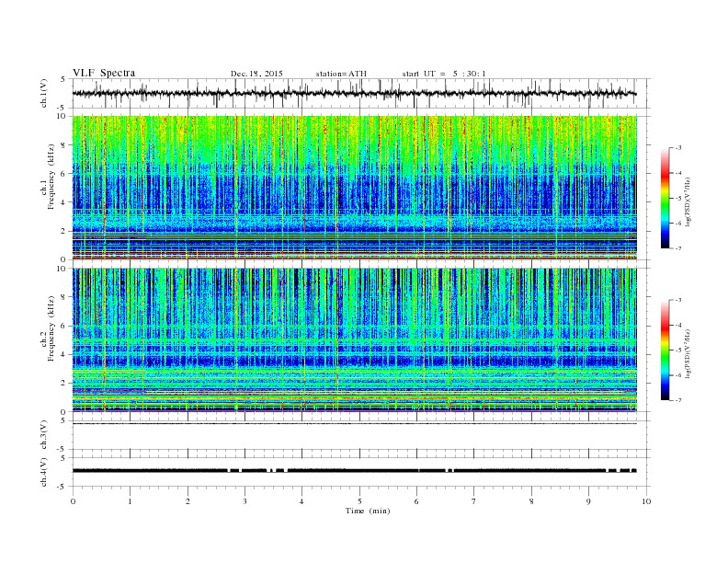Click the "10" tick label on Time axis
Image resolution: width=728 pixels, height=563 pixels.
(x=646, y=501)
